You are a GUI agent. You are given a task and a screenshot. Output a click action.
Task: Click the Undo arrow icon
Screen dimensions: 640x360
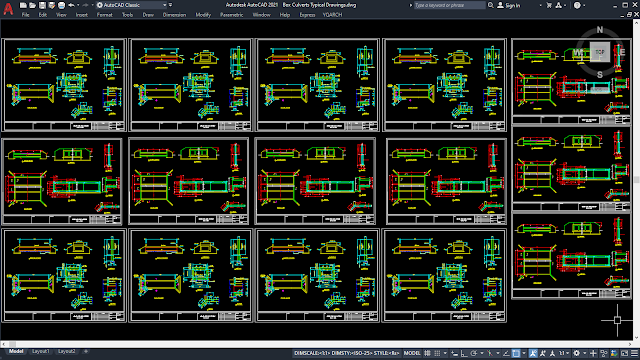pyautogui.click(x=71, y=5)
